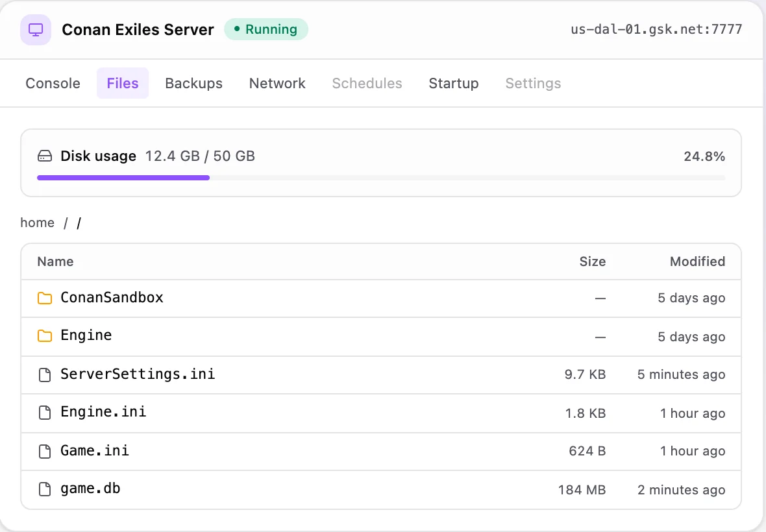Switch to the Console tab
The width and height of the screenshot is (766, 532).
pyautogui.click(x=53, y=84)
